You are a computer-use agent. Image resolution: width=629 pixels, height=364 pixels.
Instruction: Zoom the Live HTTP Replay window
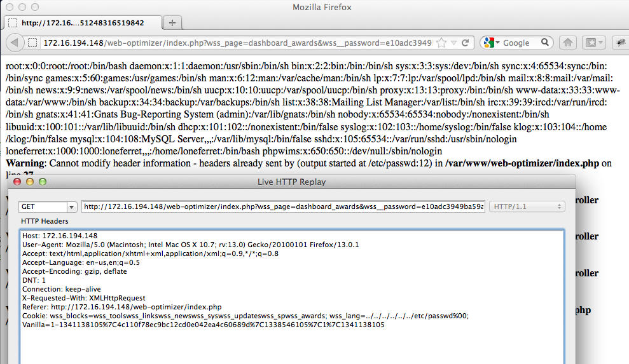tap(43, 182)
